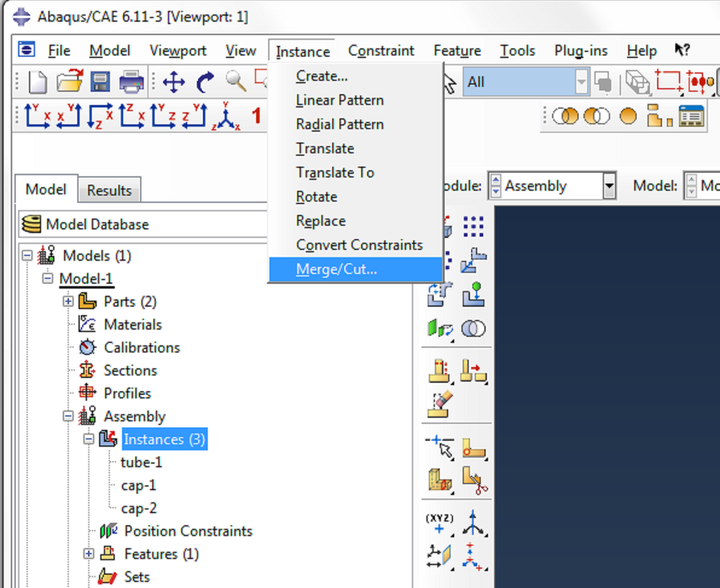Select Position Constraints tree item

click(188, 531)
